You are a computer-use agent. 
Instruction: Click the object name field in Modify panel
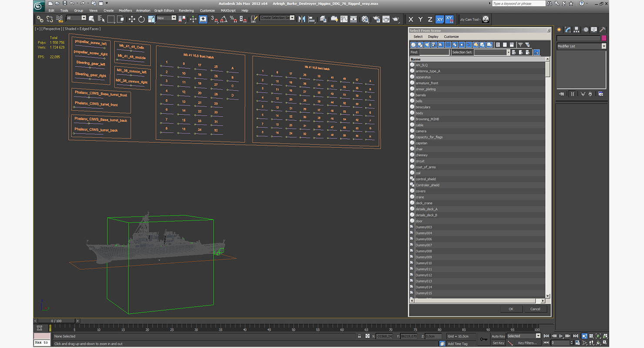578,38
